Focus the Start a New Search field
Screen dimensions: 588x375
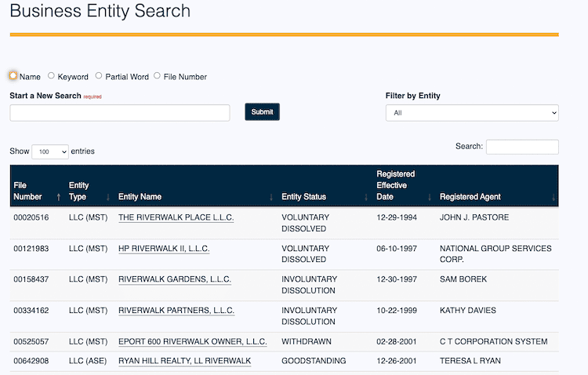120,113
